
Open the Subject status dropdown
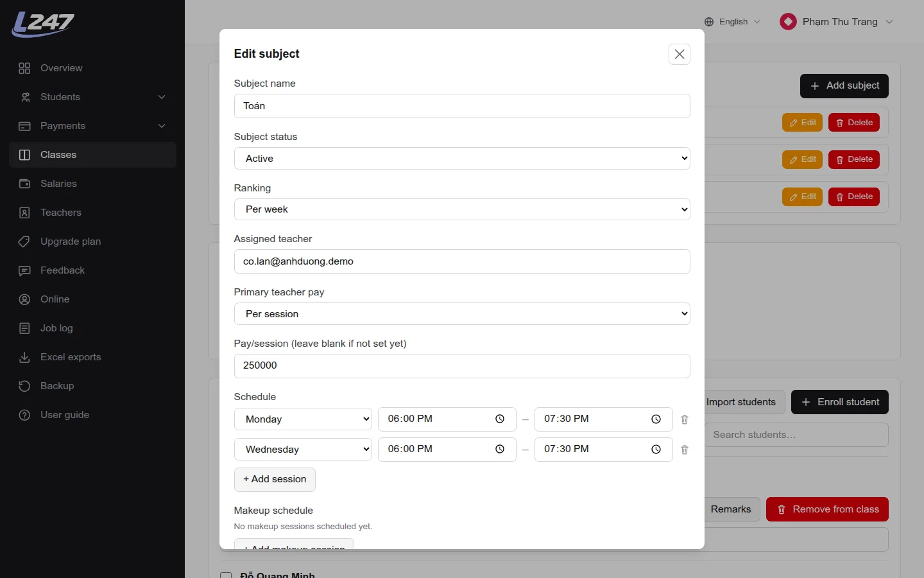click(x=462, y=159)
